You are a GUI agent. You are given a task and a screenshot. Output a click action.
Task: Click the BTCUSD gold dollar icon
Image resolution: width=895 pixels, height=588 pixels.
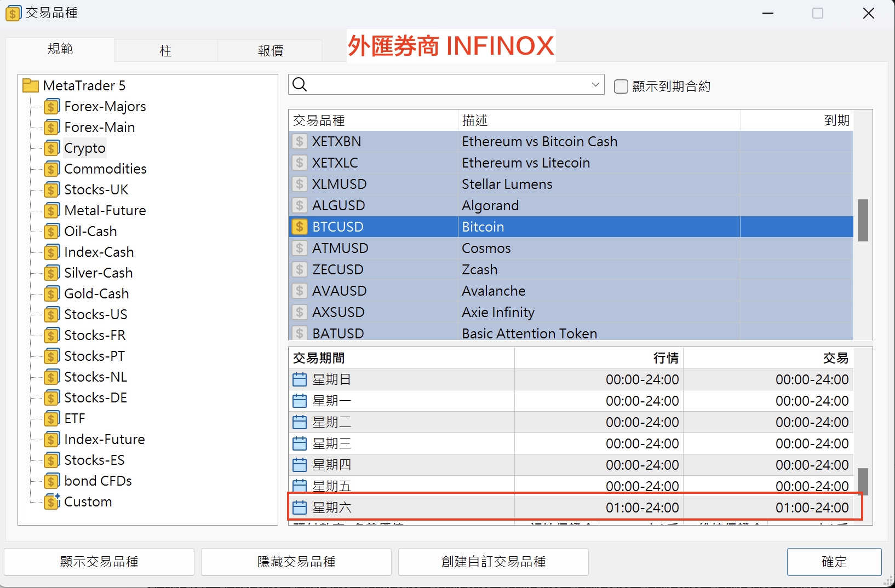[300, 227]
